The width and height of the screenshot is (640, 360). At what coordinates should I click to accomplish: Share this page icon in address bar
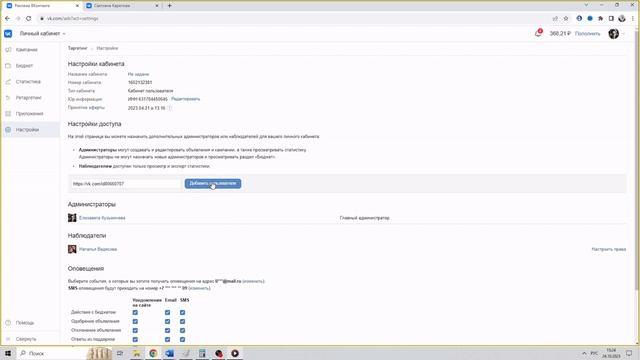555,18
